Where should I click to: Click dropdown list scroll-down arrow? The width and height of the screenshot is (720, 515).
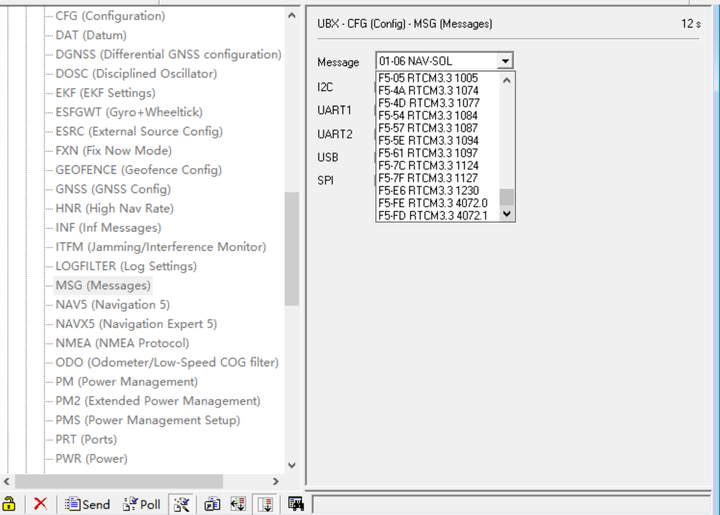(x=507, y=213)
